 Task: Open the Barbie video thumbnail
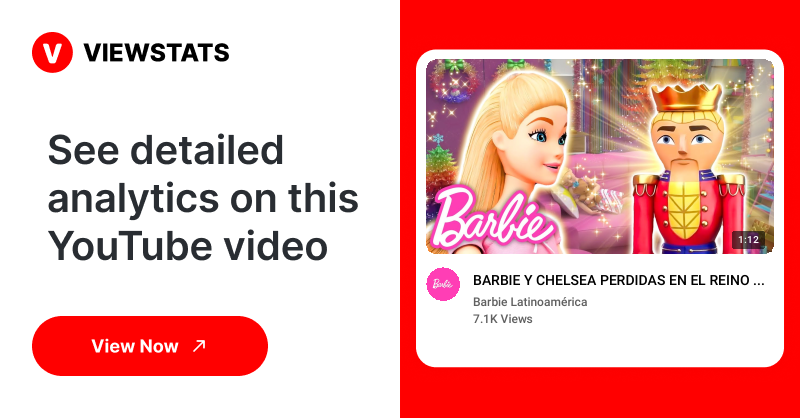click(x=600, y=156)
